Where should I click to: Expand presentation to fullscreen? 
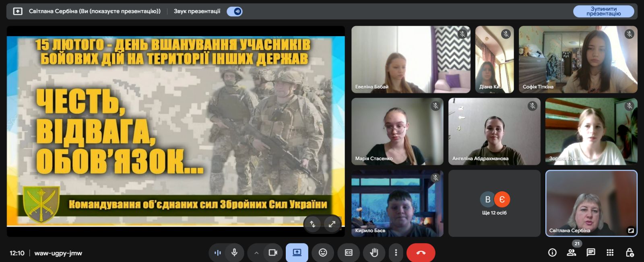click(332, 224)
